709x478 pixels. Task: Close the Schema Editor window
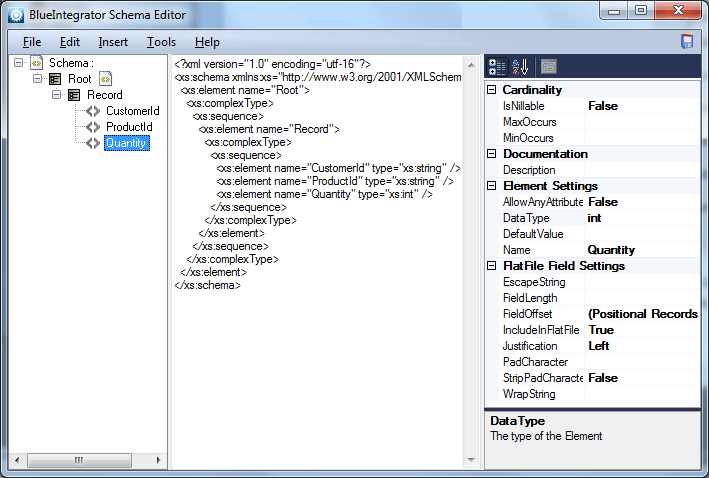click(x=678, y=11)
